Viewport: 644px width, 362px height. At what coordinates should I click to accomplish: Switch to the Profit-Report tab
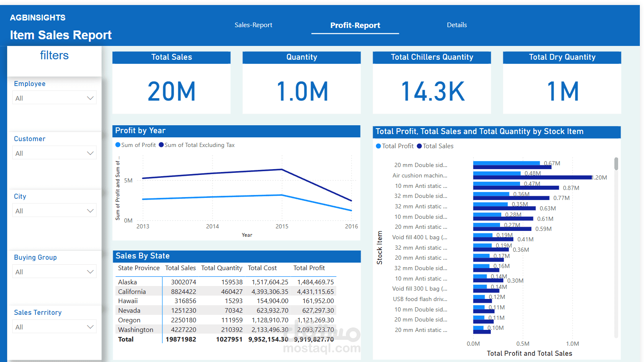[355, 25]
